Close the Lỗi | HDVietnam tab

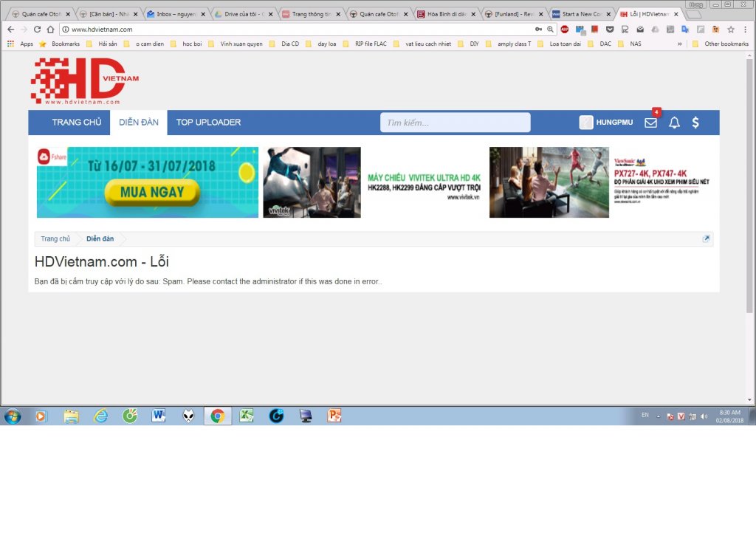coord(676,14)
